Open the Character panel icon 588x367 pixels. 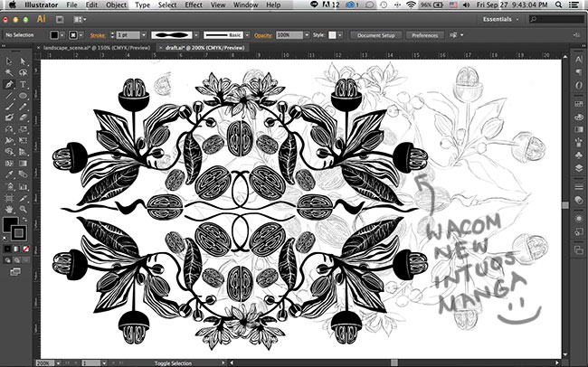pos(579,60)
